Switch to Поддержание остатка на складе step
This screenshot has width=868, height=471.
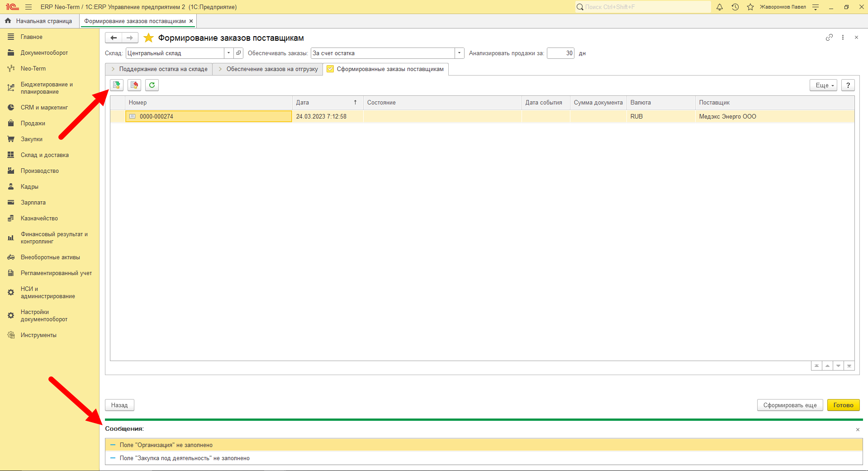(x=159, y=69)
